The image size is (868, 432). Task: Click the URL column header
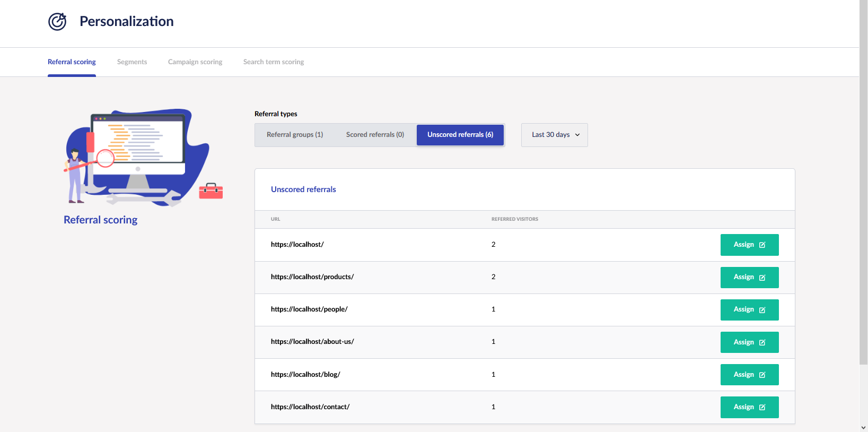point(276,219)
